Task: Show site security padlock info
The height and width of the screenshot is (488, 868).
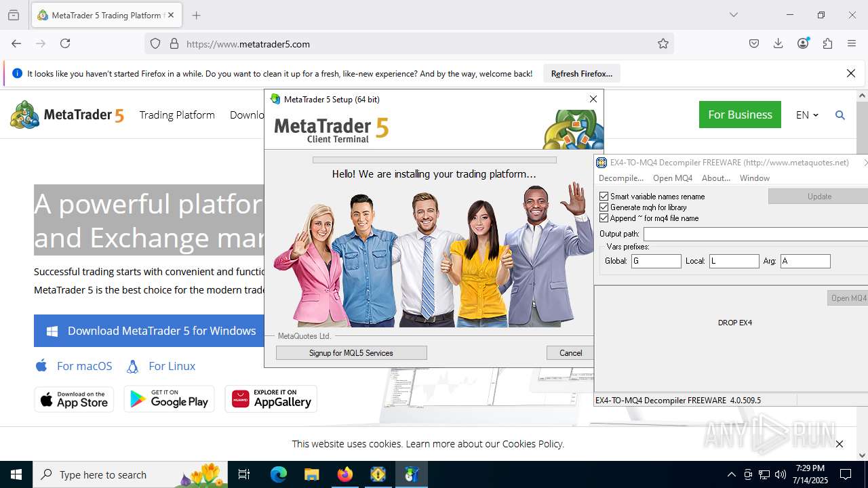Action: point(174,43)
